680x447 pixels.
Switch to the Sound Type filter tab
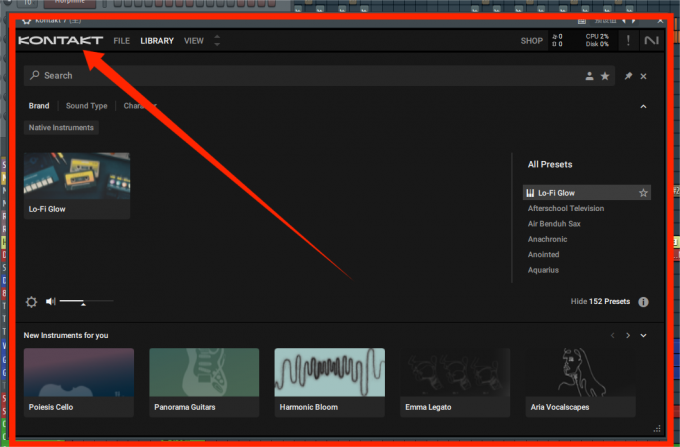coord(86,106)
